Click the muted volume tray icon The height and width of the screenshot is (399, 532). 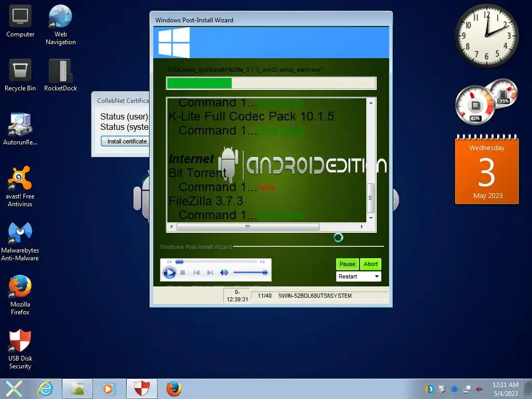click(479, 389)
